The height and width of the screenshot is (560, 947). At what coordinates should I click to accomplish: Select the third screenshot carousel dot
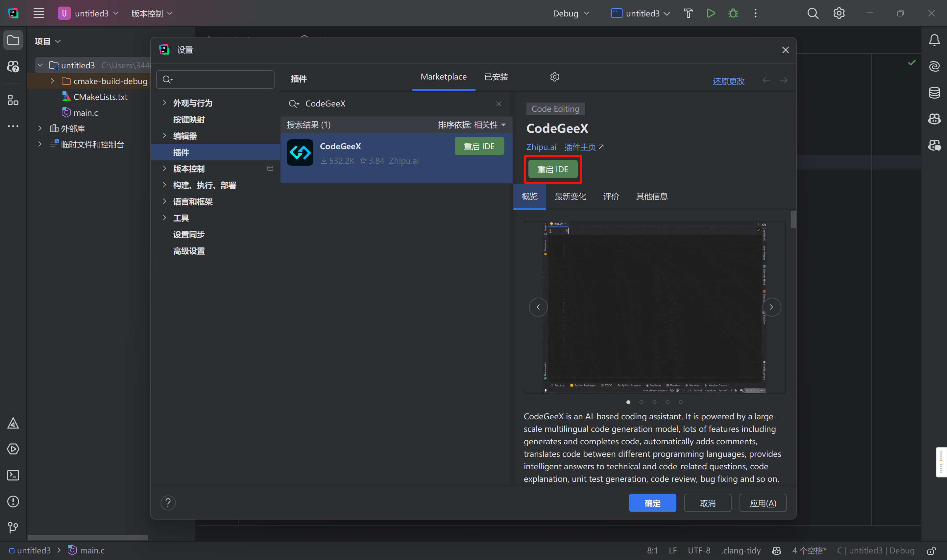(x=654, y=402)
